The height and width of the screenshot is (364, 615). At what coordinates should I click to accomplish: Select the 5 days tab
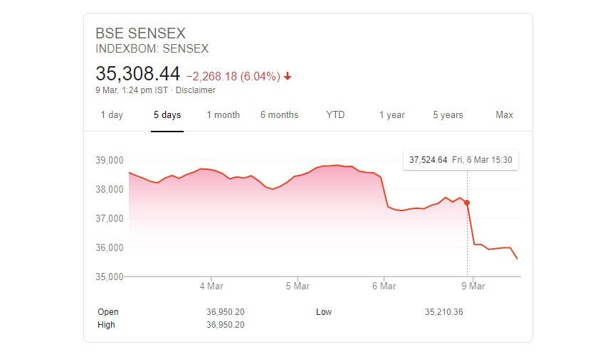coord(167,114)
